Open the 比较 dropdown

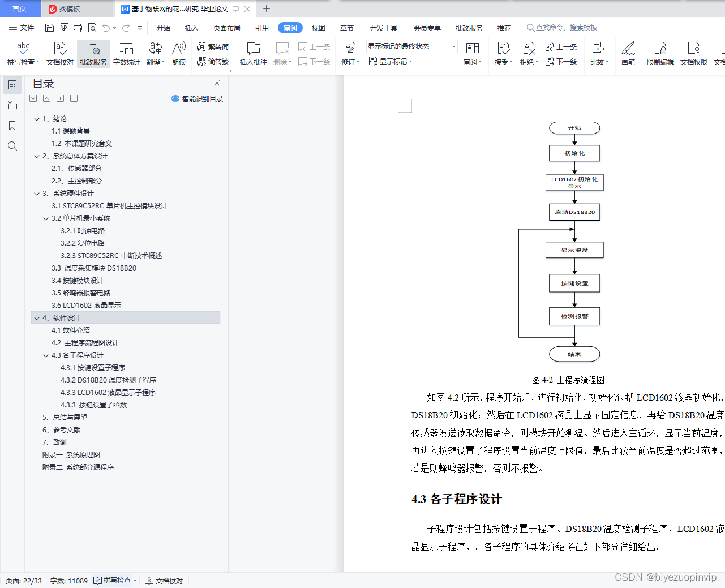click(x=599, y=54)
